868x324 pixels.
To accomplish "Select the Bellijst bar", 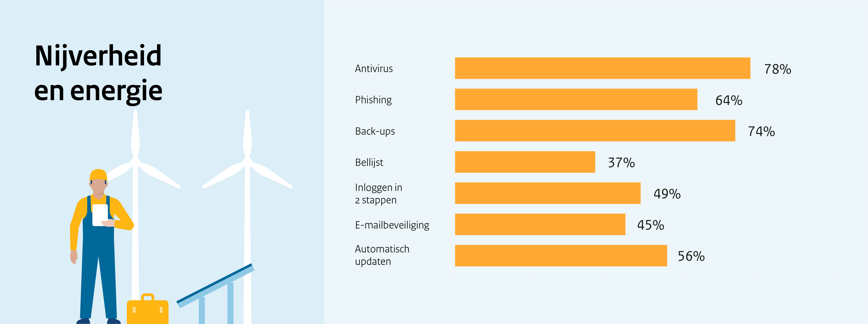I will [x=525, y=162].
